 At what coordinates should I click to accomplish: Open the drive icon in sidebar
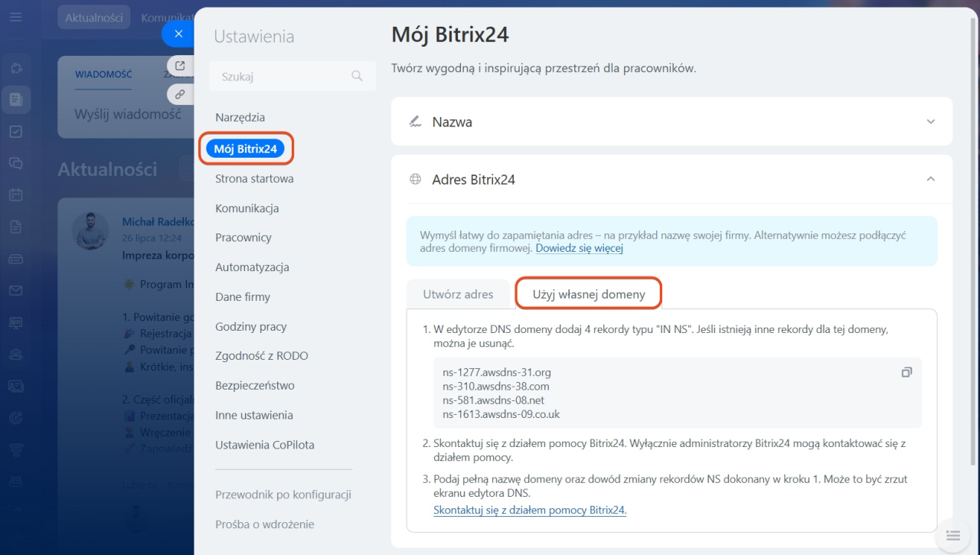(x=16, y=259)
